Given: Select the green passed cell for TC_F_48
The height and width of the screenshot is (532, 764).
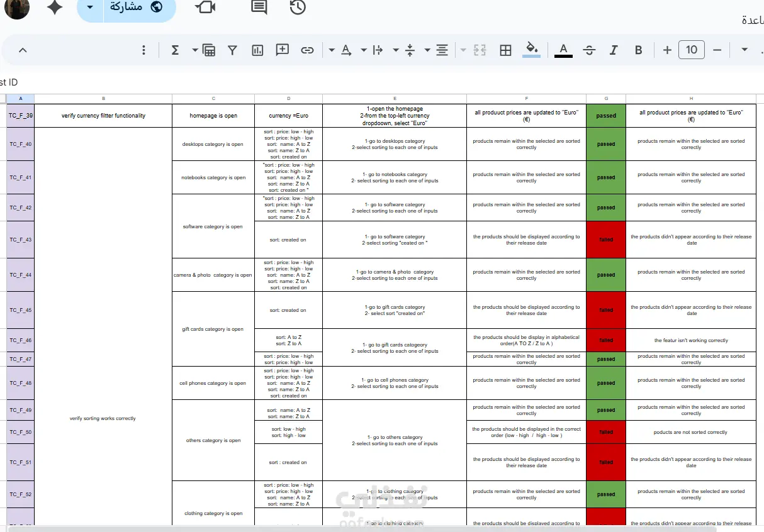Looking at the screenshot, I should (x=606, y=383).
